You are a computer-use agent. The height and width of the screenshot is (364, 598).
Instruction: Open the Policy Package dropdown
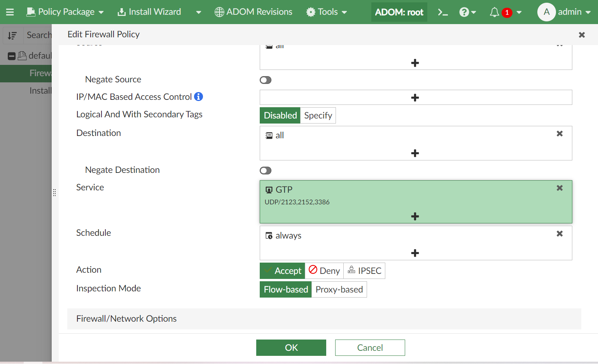point(65,12)
